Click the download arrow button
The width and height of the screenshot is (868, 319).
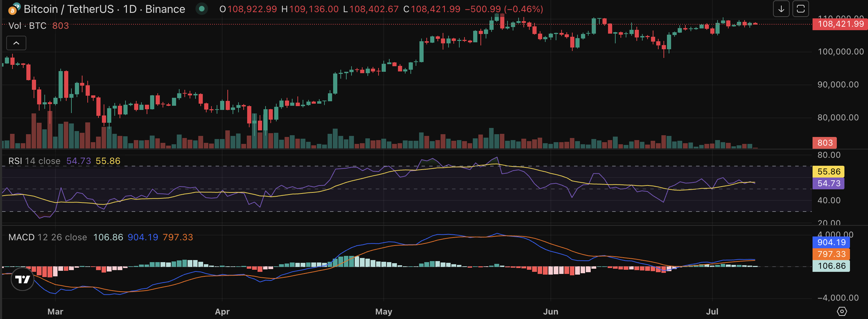[x=781, y=9]
